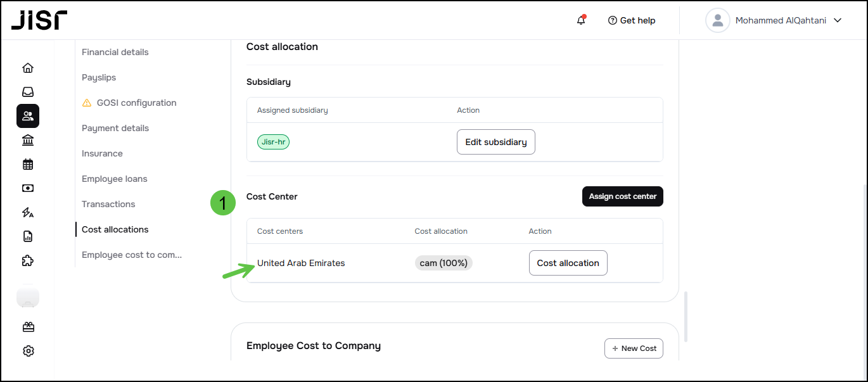Screen dimensions: 868x382
Task: Go to Payment details section
Action: [115, 128]
